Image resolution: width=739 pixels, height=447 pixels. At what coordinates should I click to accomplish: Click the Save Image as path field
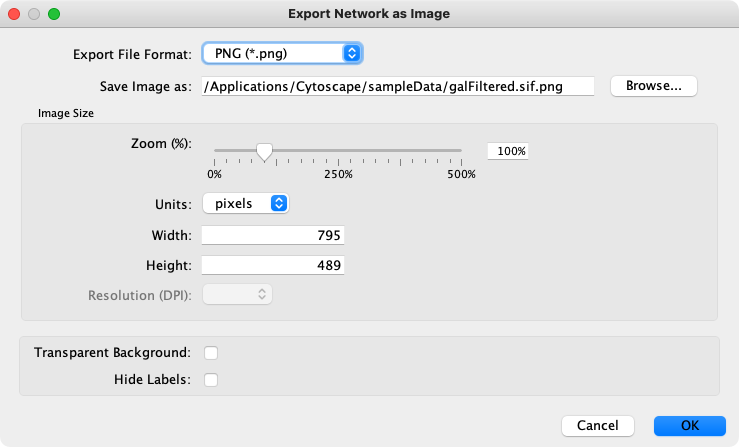398,86
